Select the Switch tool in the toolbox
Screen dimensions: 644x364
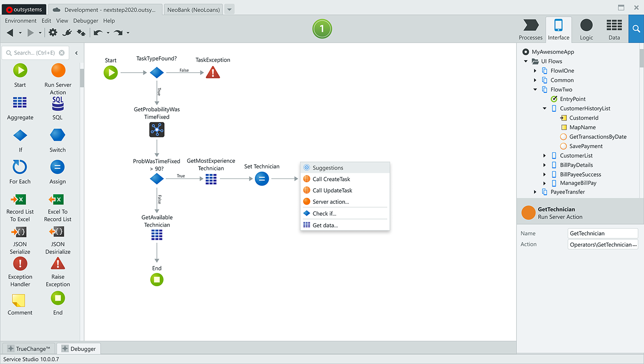coord(57,135)
